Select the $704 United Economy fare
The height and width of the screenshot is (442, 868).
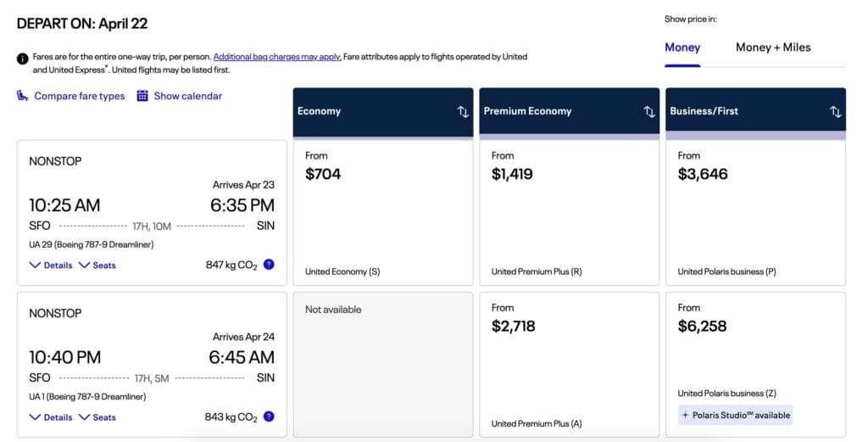[x=383, y=212]
